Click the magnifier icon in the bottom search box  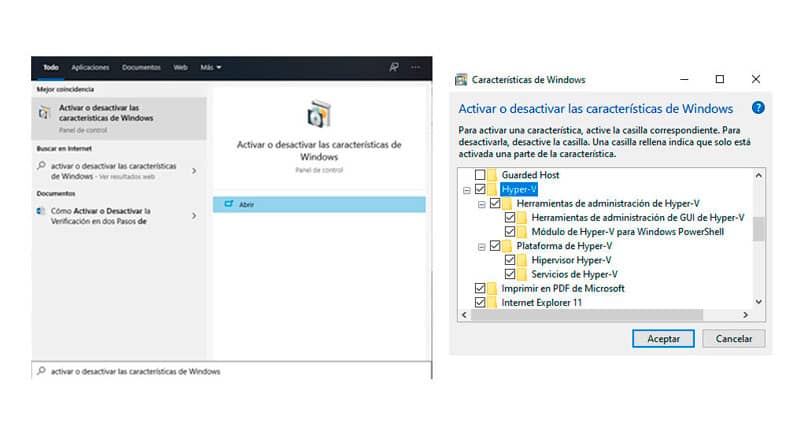pos(41,371)
